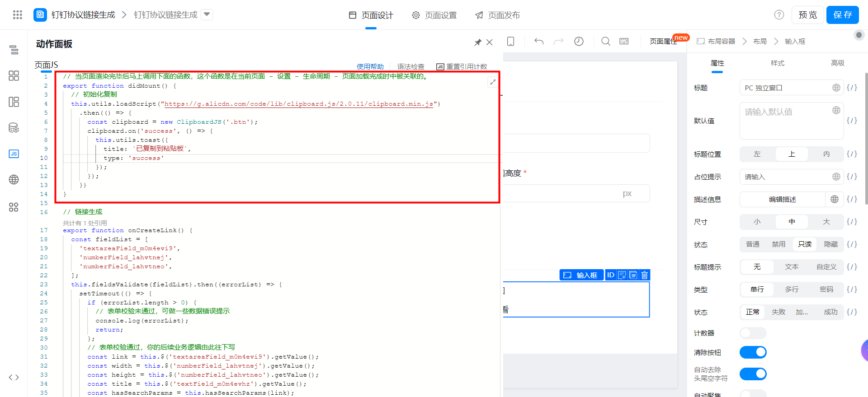Click the 预览 button
Screen dimensions: 868x397
pyautogui.click(x=808, y=15)
